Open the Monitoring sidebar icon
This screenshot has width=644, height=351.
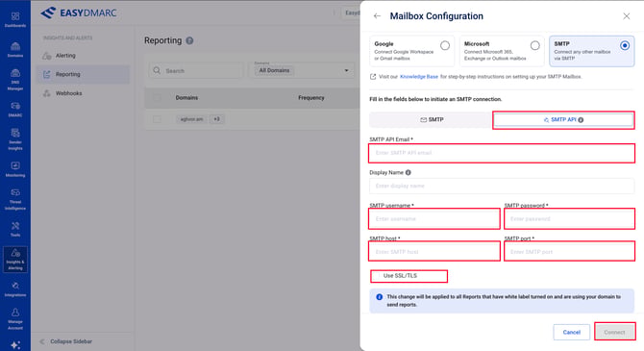[15, 169]
